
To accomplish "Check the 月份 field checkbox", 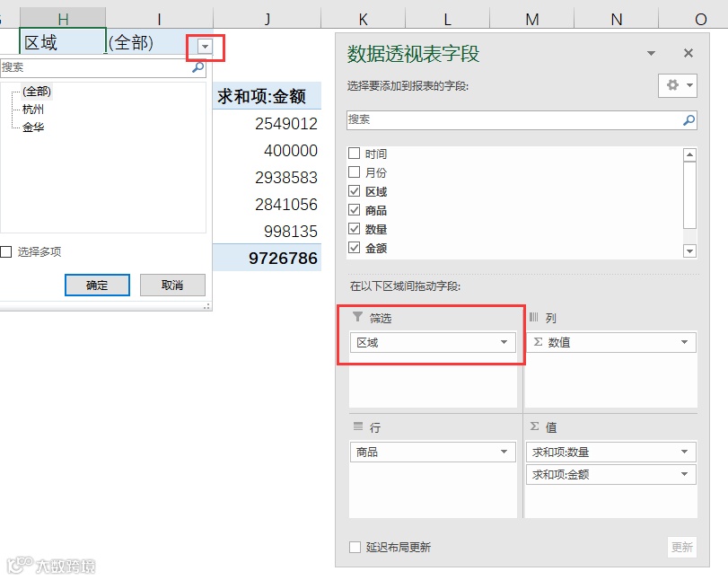I will [354, 172].
